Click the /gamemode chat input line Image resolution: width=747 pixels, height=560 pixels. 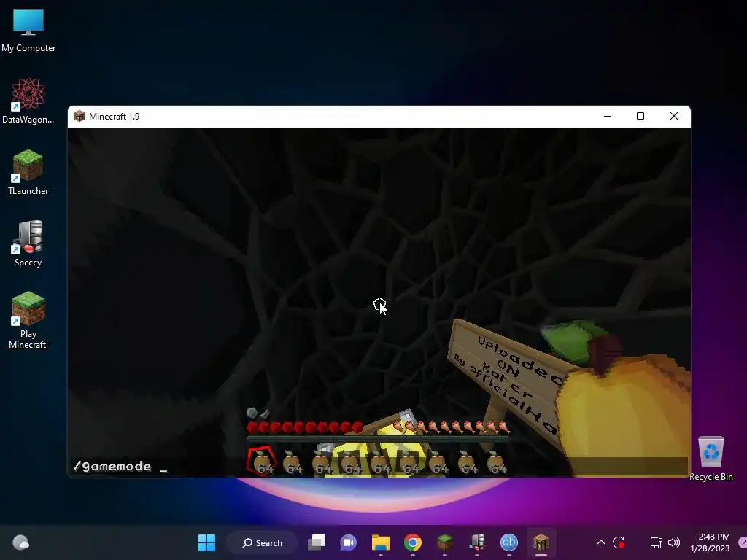pyautogui.click(x=379, y=466)
